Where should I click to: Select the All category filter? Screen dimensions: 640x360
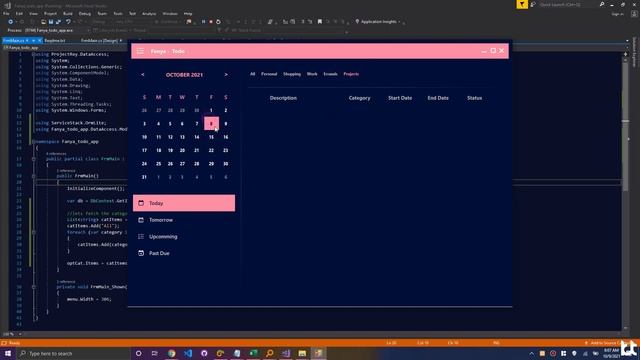(252, 74)
